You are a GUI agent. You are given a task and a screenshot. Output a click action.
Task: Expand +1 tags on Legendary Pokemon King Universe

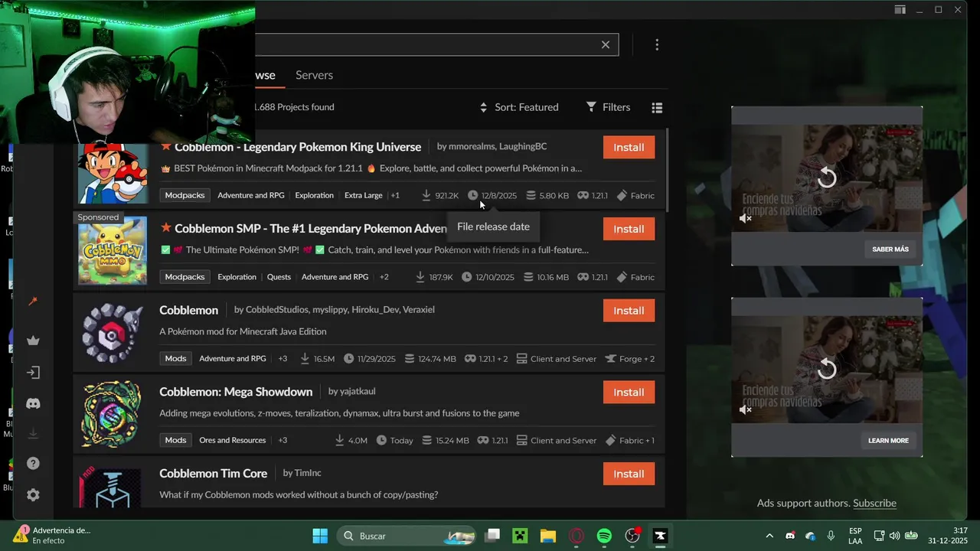[x=395, y=195]
